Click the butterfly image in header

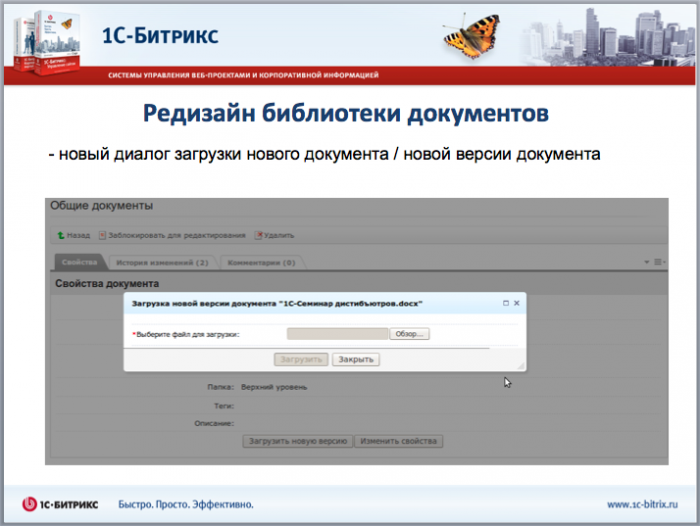[472, 36]
